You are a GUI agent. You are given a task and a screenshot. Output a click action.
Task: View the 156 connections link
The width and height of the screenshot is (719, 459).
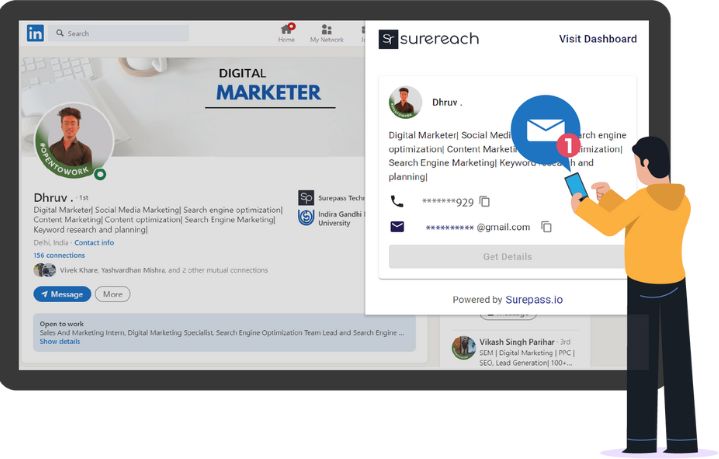point(59,255)
